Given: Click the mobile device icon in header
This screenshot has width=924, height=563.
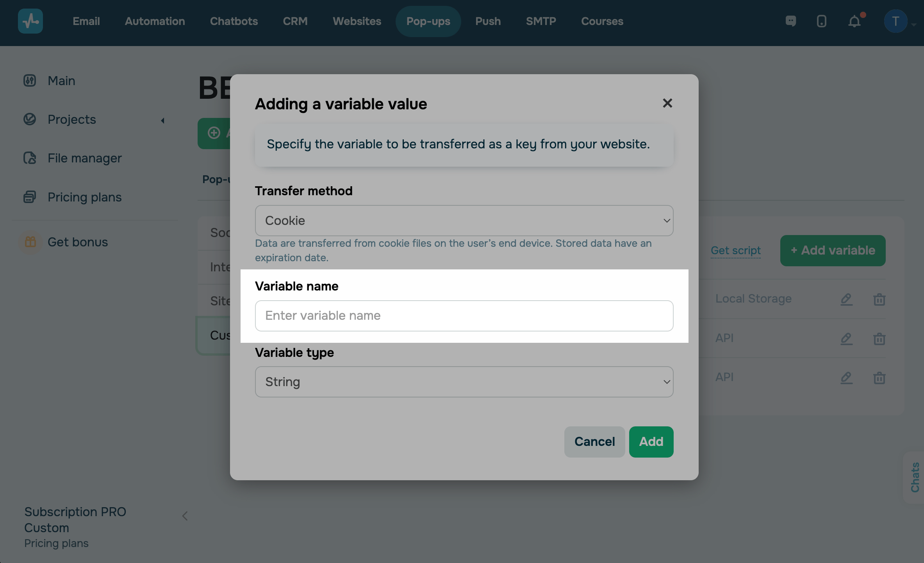Looking at the screenshot, I should pyautogui.click(x=822, y=21).
